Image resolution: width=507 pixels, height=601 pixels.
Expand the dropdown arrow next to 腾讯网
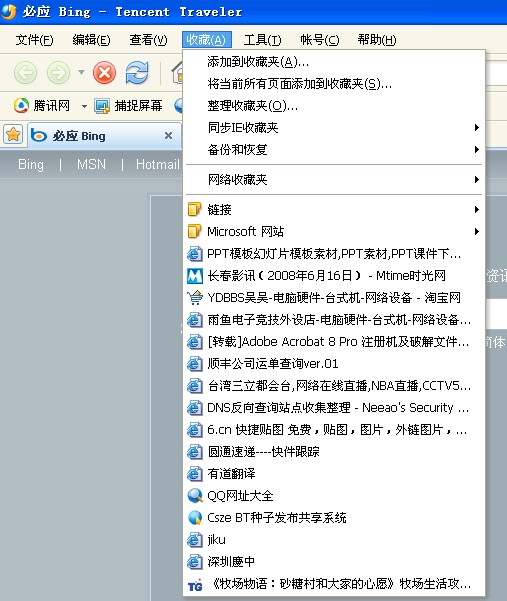[84, 106]
